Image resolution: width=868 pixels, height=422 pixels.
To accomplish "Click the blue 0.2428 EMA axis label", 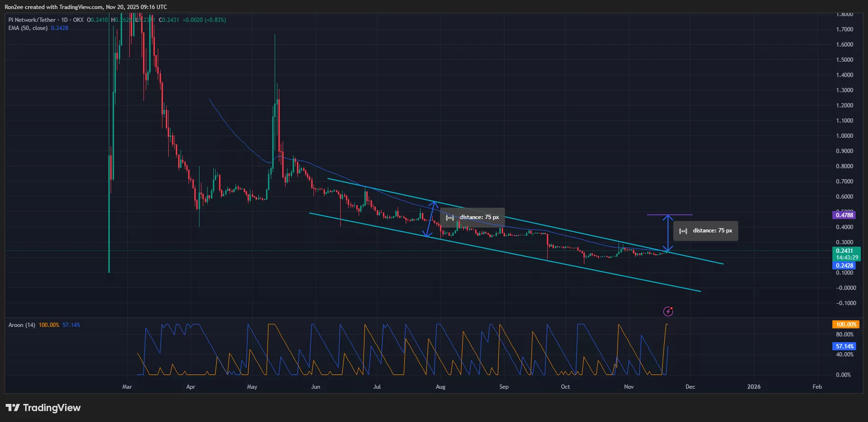I will click(844, 266).
